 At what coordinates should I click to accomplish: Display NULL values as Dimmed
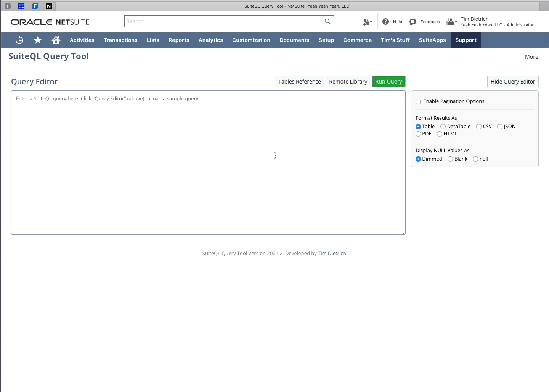pyautogui.click(x=418, y=159)
